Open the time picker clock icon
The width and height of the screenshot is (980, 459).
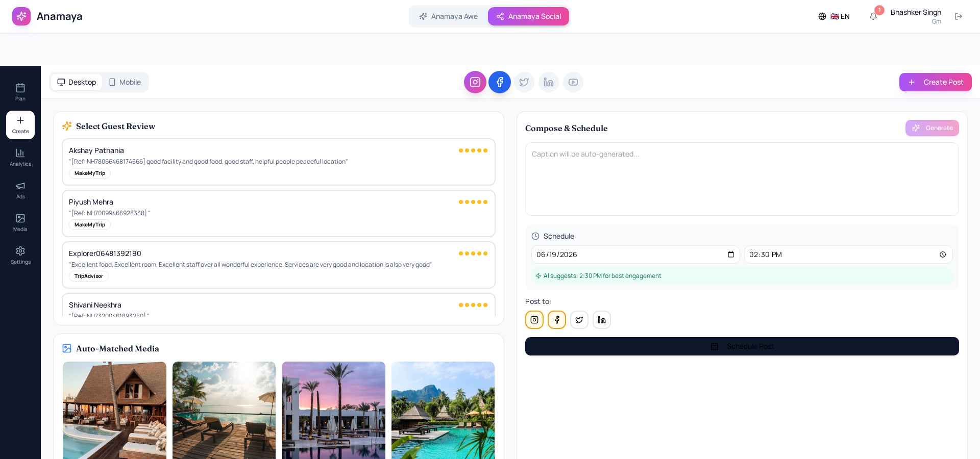tap(943, 254)
